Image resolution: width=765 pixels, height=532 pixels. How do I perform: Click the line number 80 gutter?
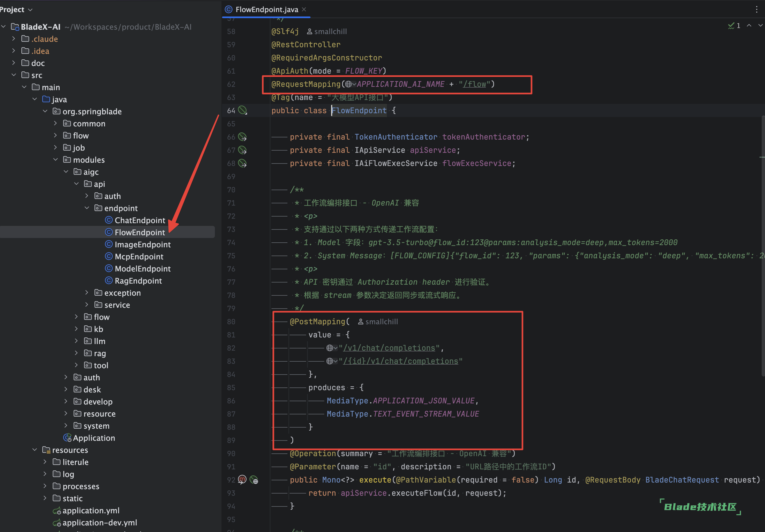[231, 322]
